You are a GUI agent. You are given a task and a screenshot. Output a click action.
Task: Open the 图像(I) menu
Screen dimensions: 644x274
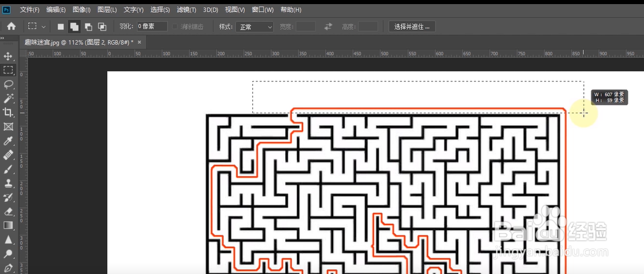point(81,10)
